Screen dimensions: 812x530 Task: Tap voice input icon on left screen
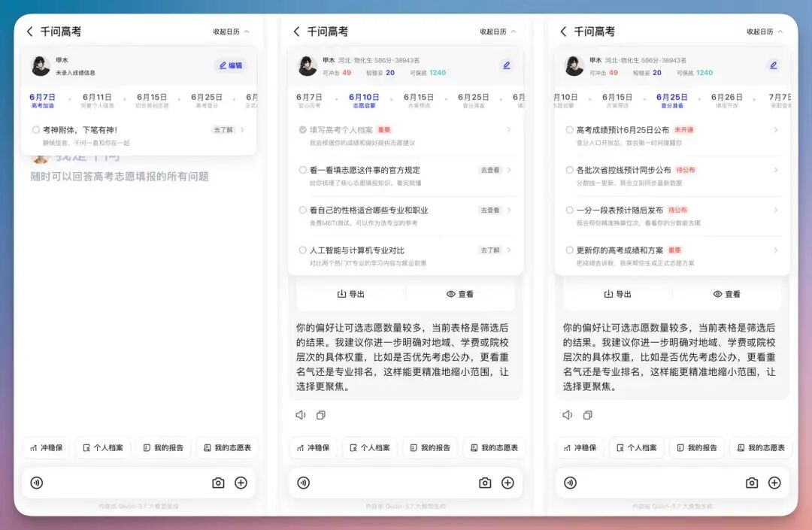coord(37,483)
